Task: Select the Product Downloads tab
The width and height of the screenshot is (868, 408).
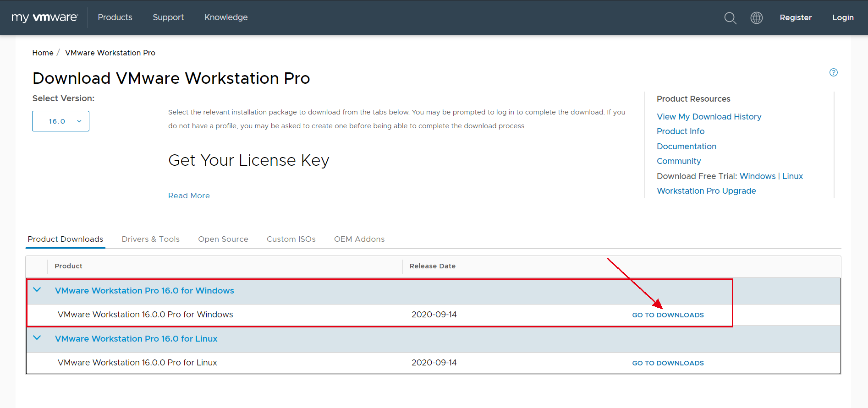Action: 66,239
